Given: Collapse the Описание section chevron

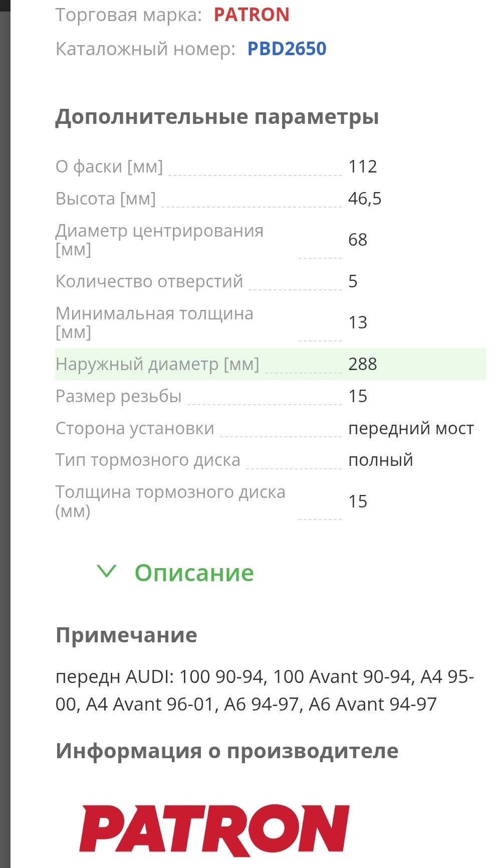Looking at the screenshot, I should pyautogui.click(x=106, y=571).
